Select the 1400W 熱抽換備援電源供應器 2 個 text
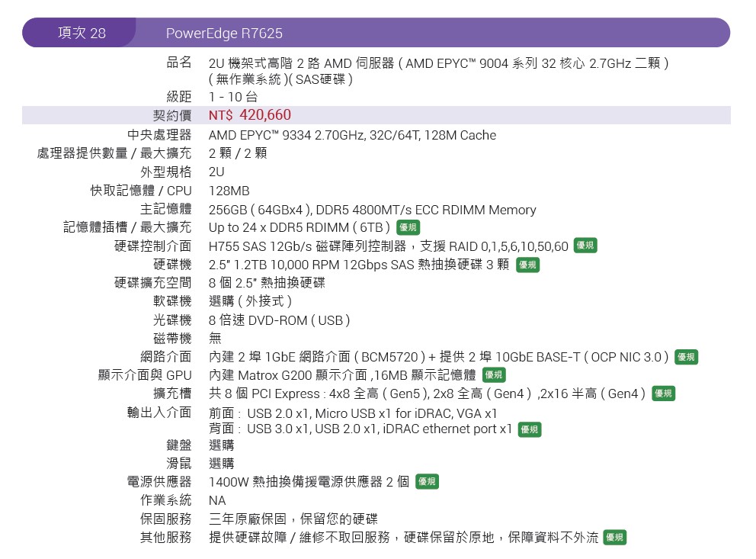This screenshot has width=756, height=559. coord(309,482)
